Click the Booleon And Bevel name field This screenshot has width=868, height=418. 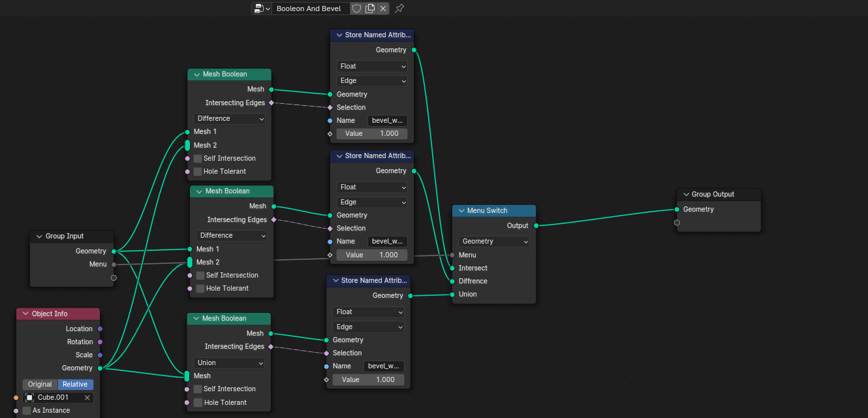tap(311, 8)
